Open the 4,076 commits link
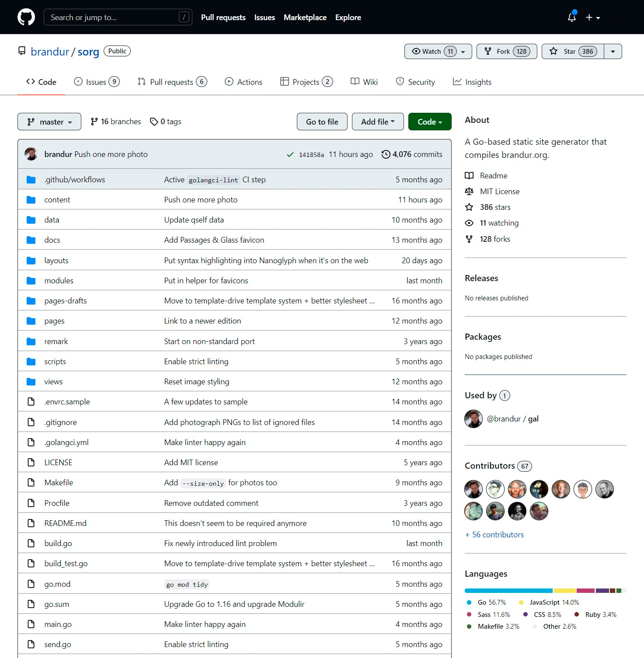The height and width of the screenshot is (658, 644). (x=412, y=154)
